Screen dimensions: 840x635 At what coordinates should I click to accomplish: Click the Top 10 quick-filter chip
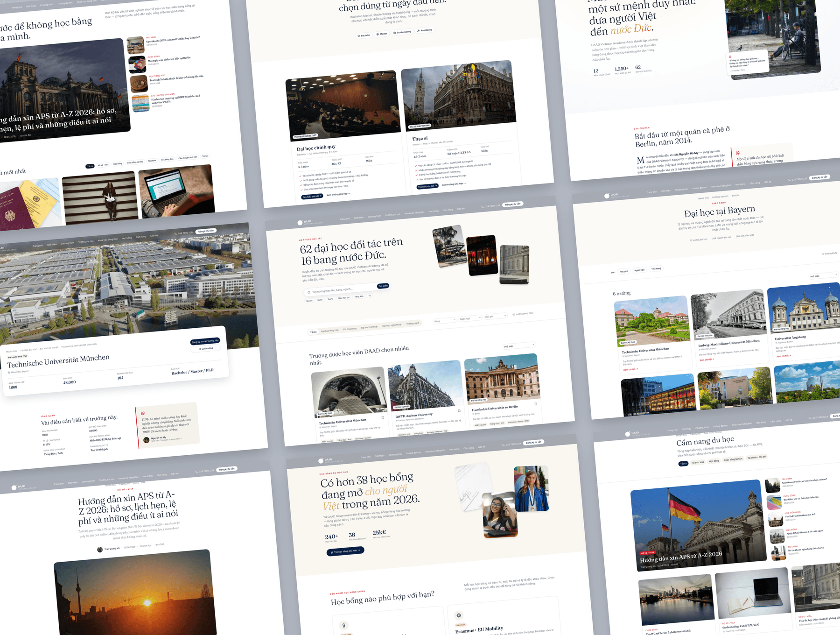click(x=330, y=299)
